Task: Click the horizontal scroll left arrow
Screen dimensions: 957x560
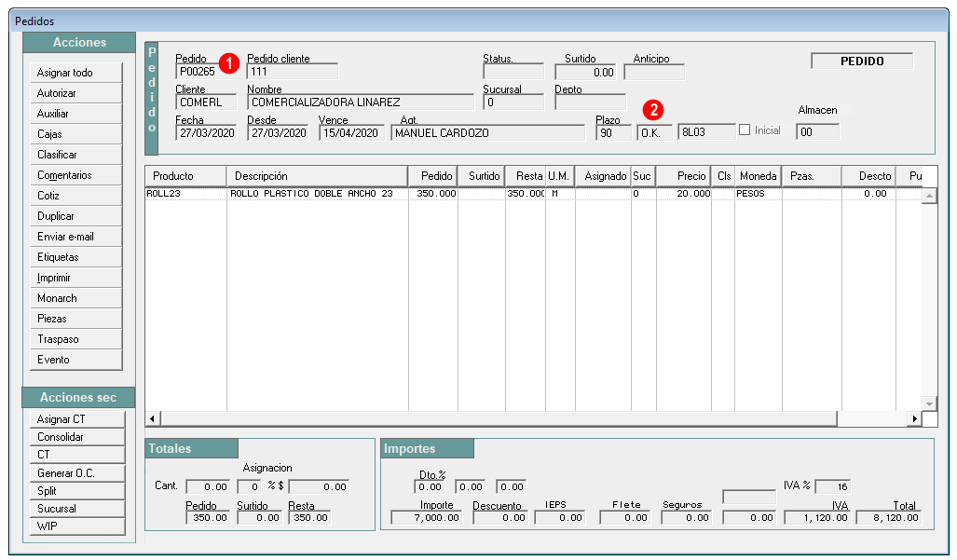Action: (x=153, y=419)
